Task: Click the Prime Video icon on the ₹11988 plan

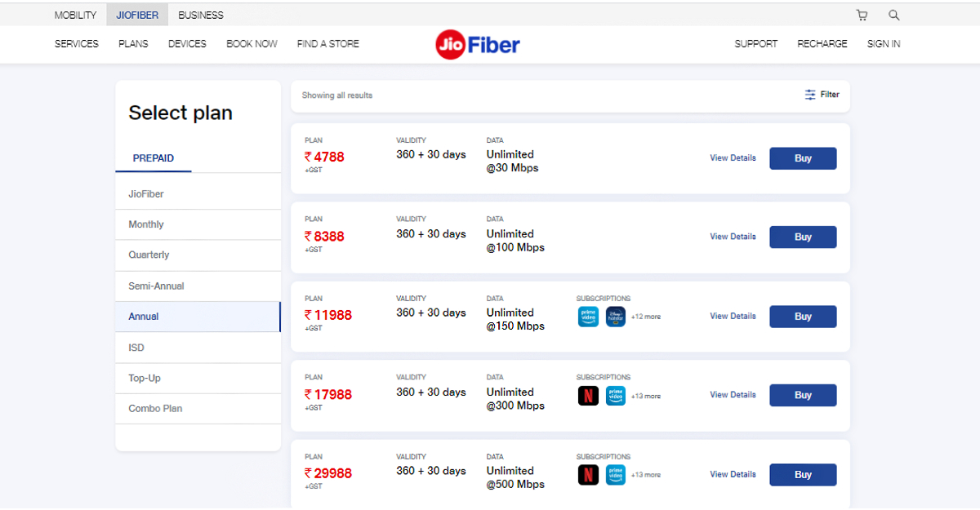Action: (588, 317)
